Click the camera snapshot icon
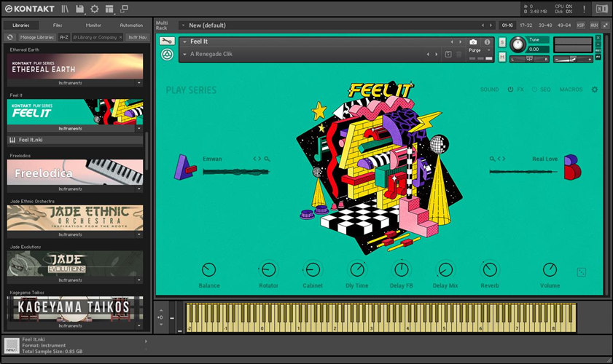Screen dimensions: 613x364 point(473,42)
